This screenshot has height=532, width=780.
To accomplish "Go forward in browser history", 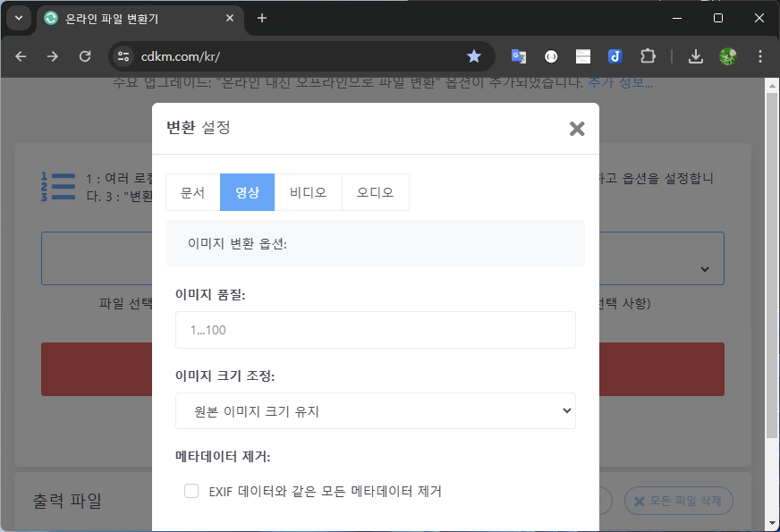I will point(53,56).
